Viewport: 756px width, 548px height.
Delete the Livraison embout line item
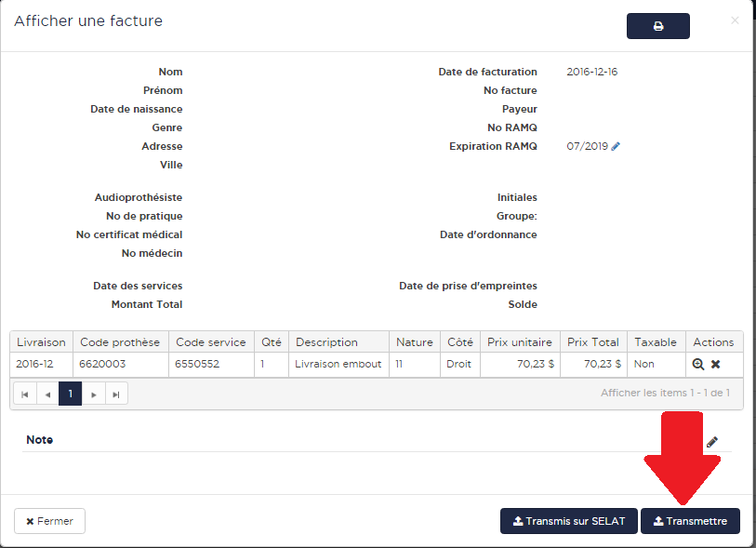(716, 365)
